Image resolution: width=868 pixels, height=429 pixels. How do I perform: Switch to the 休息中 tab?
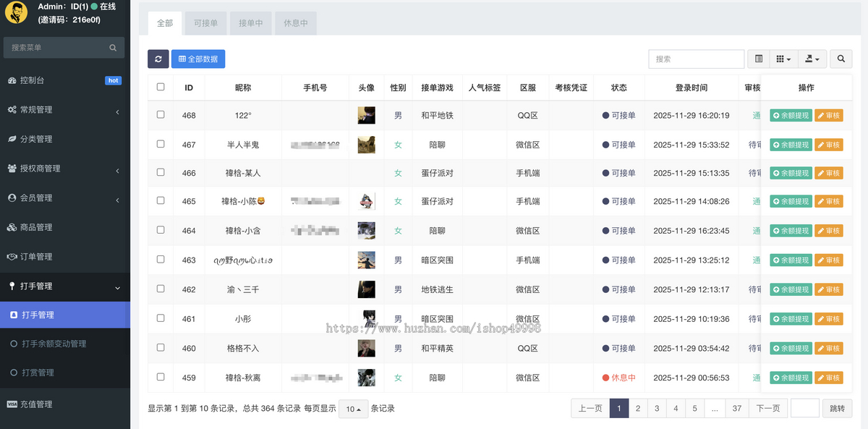click(295, 22)
